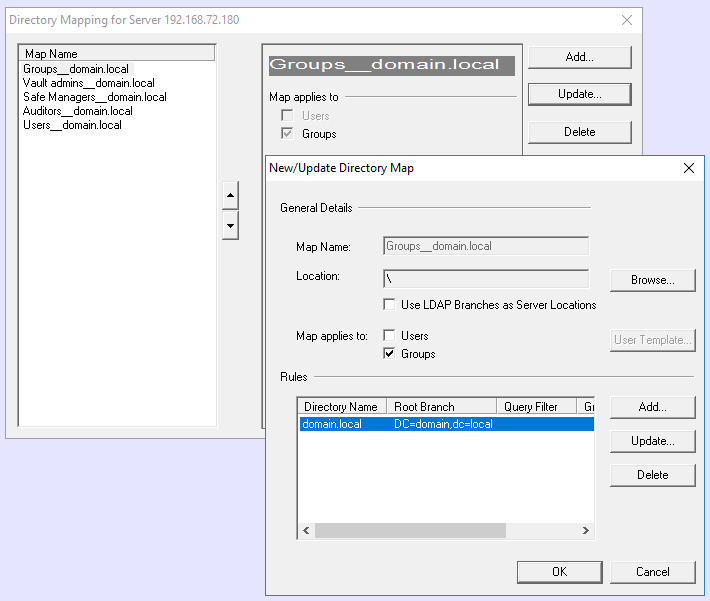Add a new rule with Rules Add... button
The width and height of the screenshot is (710, 601).
point(652,407)
